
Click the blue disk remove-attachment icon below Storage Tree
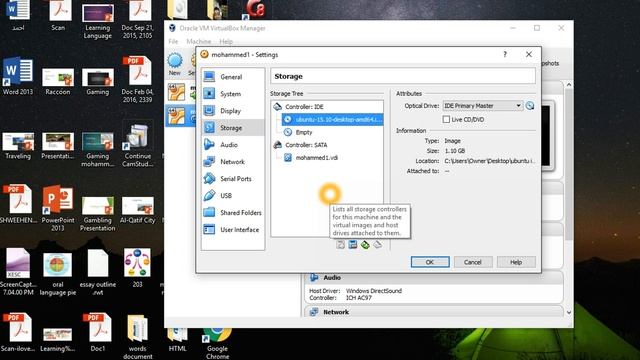[353, 245]
